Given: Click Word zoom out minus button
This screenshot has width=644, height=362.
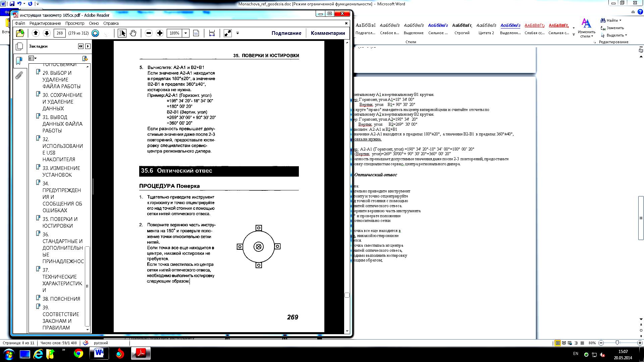Looking at the screenshot, I should pyautogui.click(x=601, y=343).
